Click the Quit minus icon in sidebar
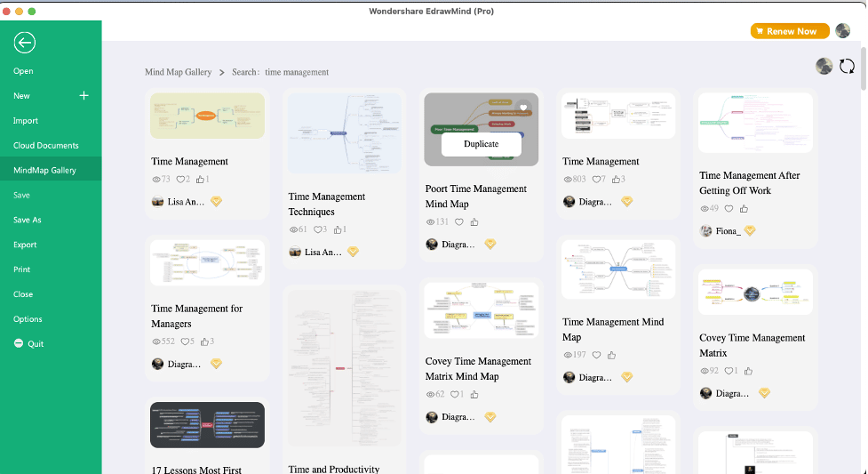This screenshot has width=868, height=474. tap(19, 343)
